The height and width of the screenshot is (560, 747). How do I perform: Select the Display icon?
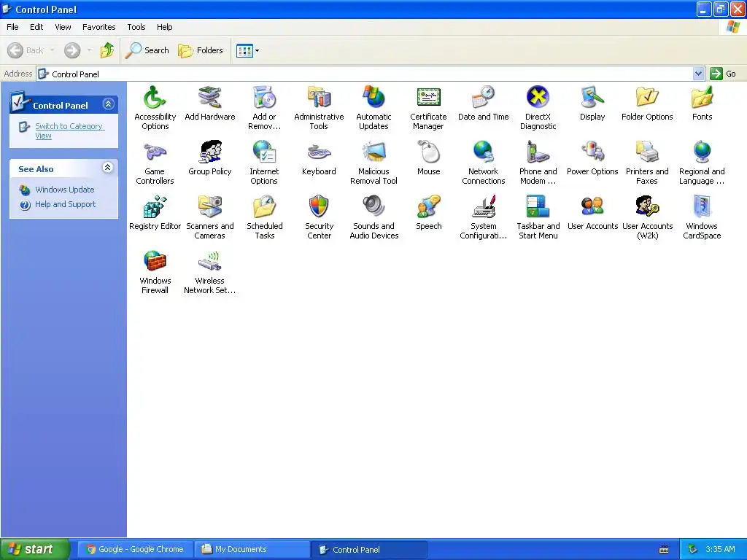(x=592, y=98)
